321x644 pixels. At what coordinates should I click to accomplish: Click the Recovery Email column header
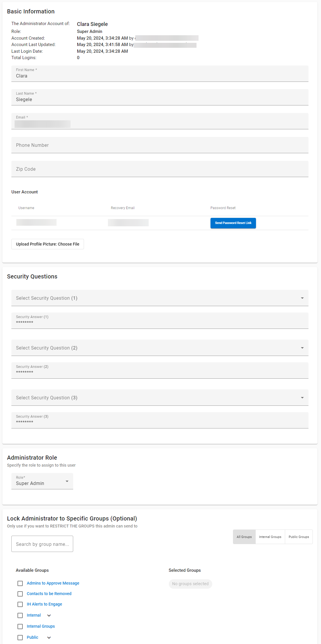click(123, 208)
